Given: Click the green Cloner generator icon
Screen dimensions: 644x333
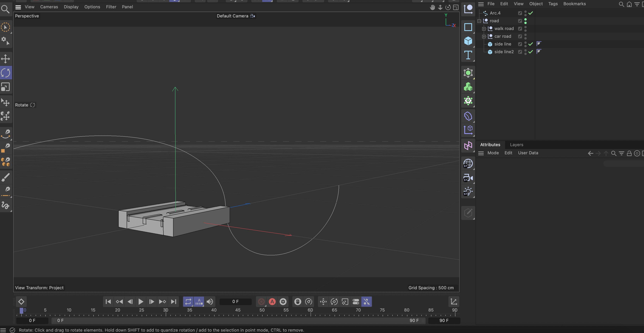Looking at the screenshot, I should (x=468, y=87).
